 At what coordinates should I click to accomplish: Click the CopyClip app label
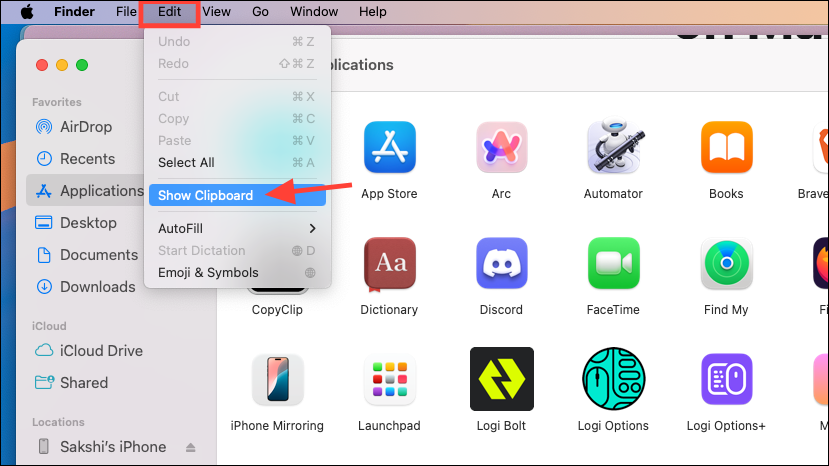tap(277, 309)
